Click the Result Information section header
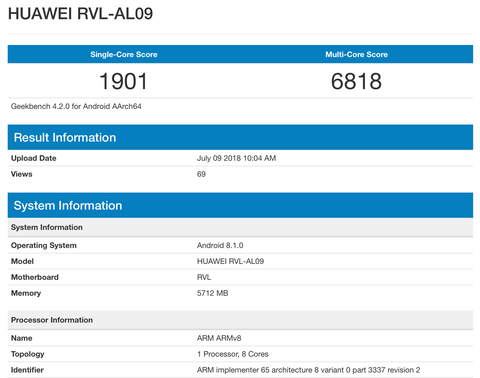The image size is (480, 378). 240,137
